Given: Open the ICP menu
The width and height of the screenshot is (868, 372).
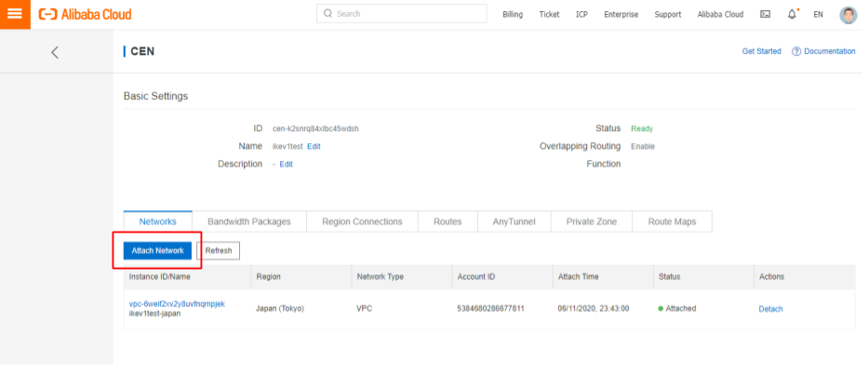Looking at the screenshot, I should [x=581, y=14].
